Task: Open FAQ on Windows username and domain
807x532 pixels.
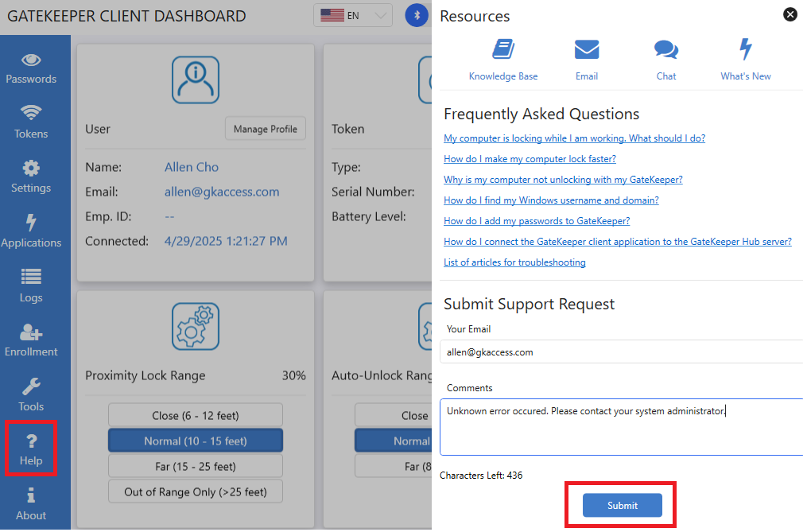Action: (551, 200)
